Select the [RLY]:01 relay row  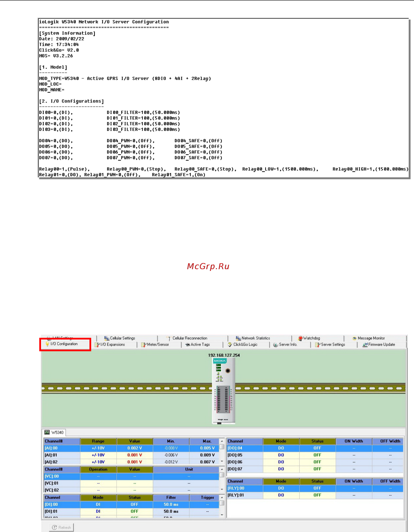pos(315,495)
